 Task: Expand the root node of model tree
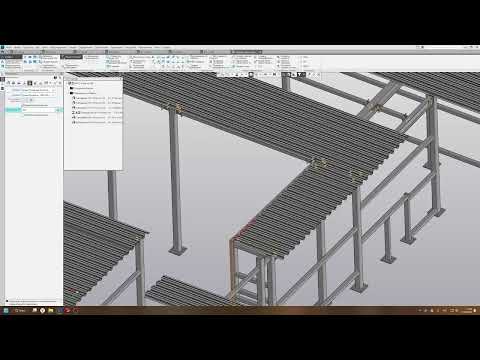(x=68, y=83)
